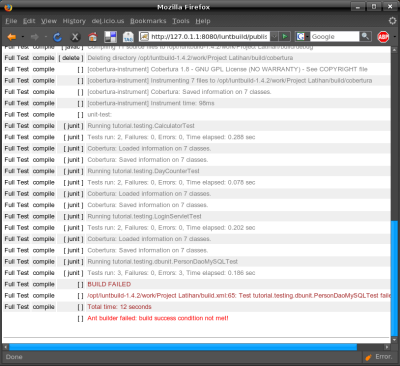Click '[ junit ]' label beside CalculatorTest row
Viewport: 400px width, 366px height.
point(73,126)
